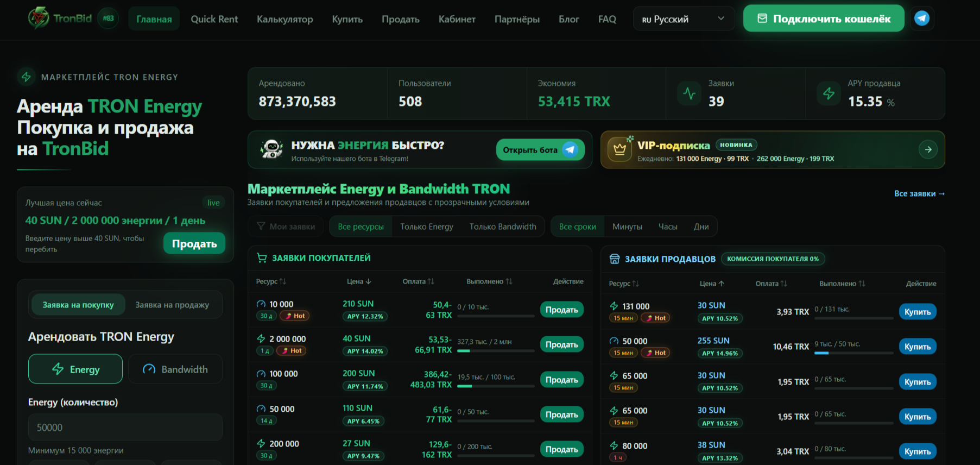Click gauge icon of seller 50 000 row
980x465 pixels.
(x=614, y=341)
